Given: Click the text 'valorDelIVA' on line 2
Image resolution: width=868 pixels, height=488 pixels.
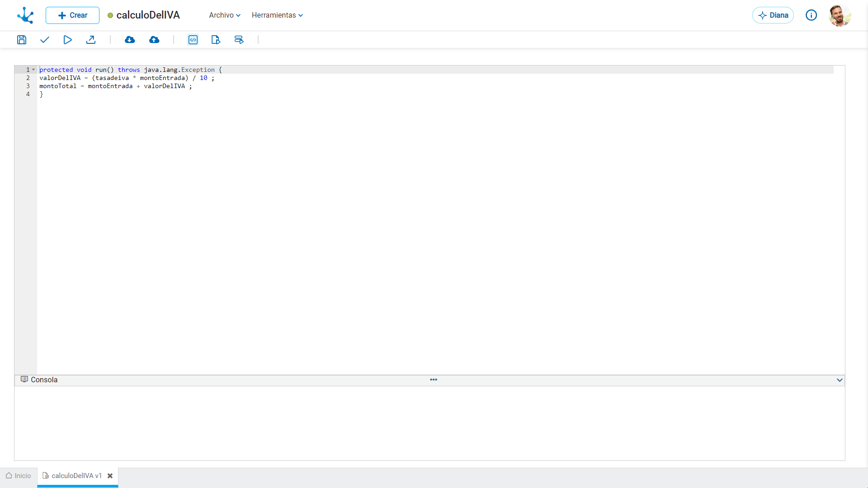Looking at the screenshot, I should click(60, 78).
